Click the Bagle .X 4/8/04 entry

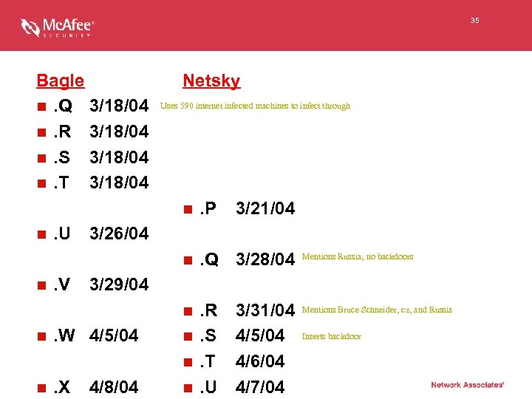coord(88,387)
